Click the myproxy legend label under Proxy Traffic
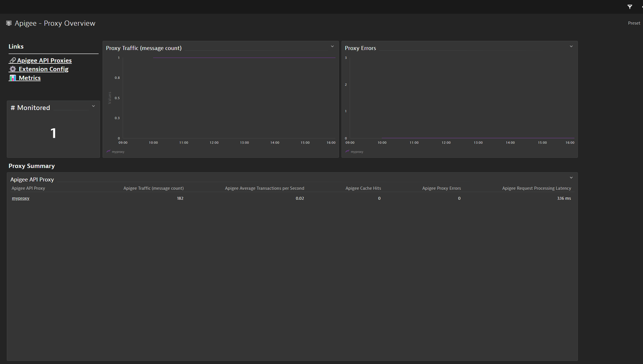This screenshot has height=364, width=643. coord(118,152)
